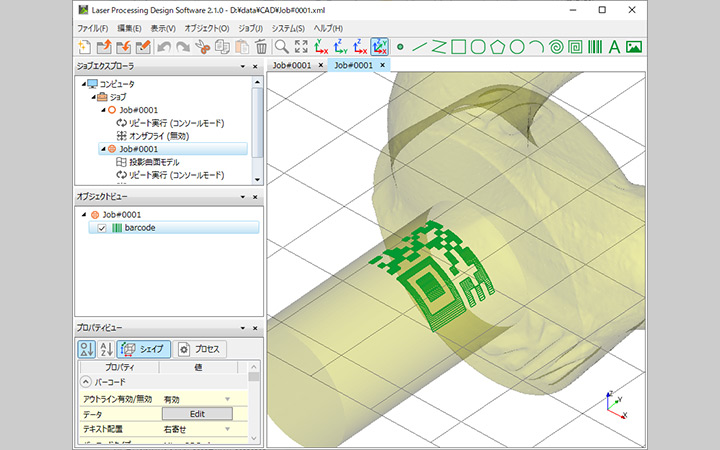
Task: Click the fit-to-view expand icon
Action: pyautogui.click(x=301, y=46)
